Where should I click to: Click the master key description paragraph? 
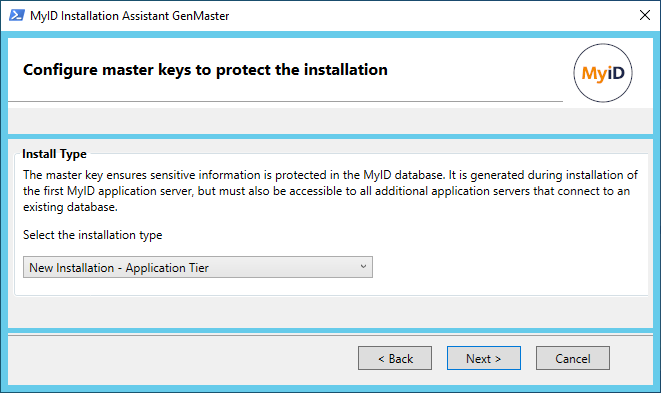click(x=330, y=191)
